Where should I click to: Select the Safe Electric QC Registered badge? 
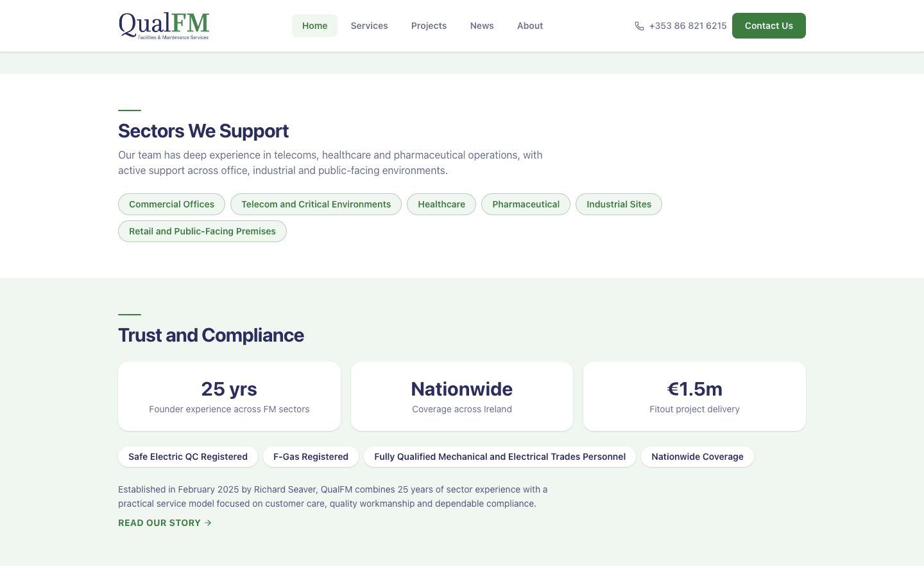click(x=188, y=457)
